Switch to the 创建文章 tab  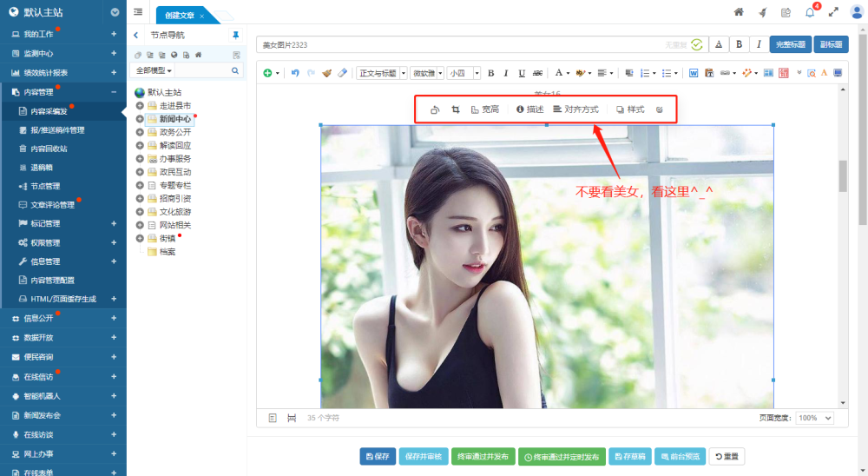click(180, 16)
